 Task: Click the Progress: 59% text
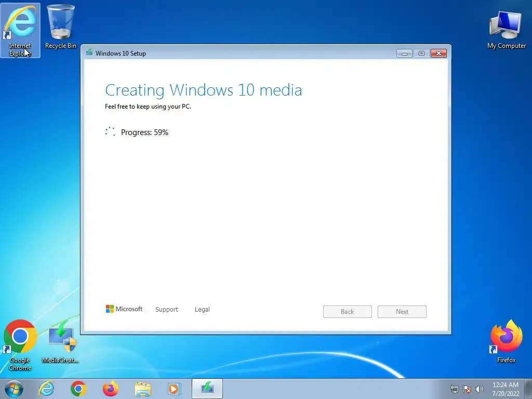click(144, 132)
